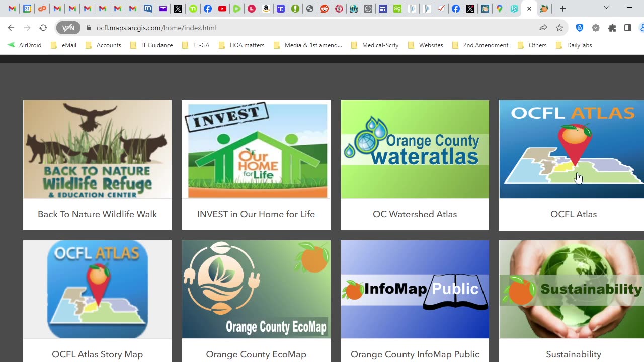
Task: Open the FL-GA bookmarks folder
Action: click(x=196, y=45)
